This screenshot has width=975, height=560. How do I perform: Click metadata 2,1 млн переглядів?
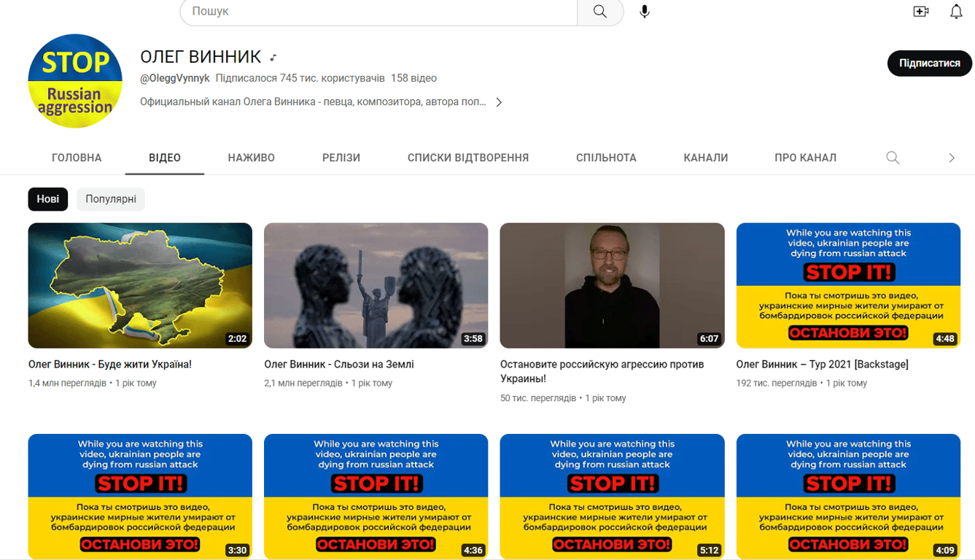point(303,383)
